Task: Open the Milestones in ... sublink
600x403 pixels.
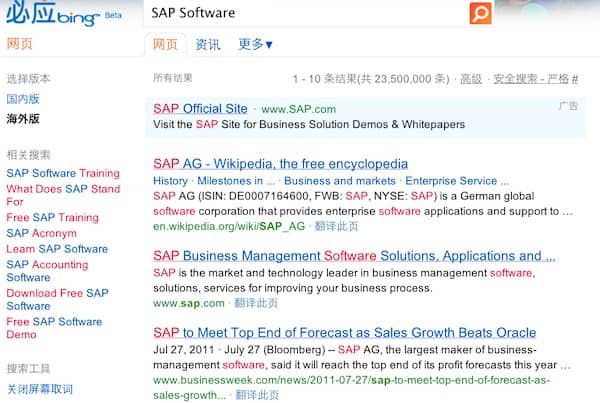Action: (236, 181)
